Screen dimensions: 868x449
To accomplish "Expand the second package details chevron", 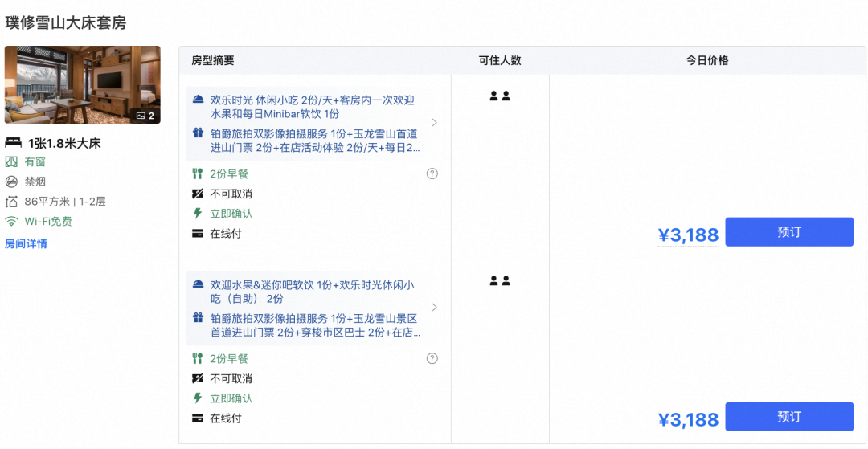I will point(435,308).
